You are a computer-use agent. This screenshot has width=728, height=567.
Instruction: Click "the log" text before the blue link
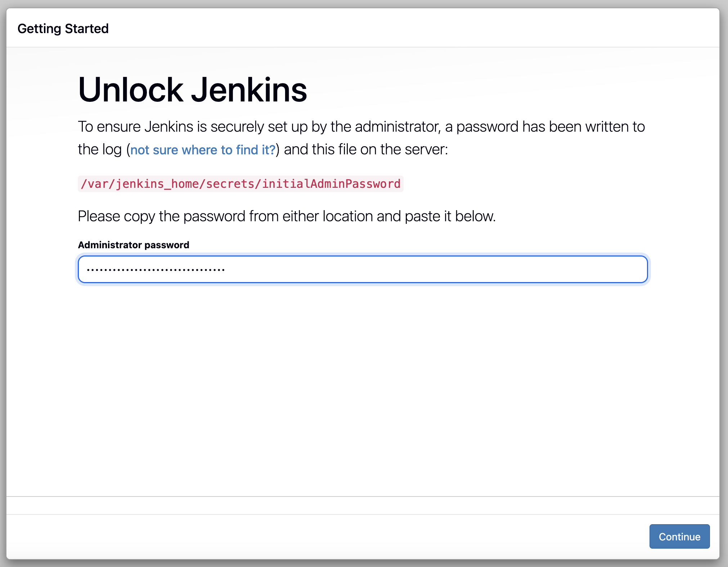100,149
